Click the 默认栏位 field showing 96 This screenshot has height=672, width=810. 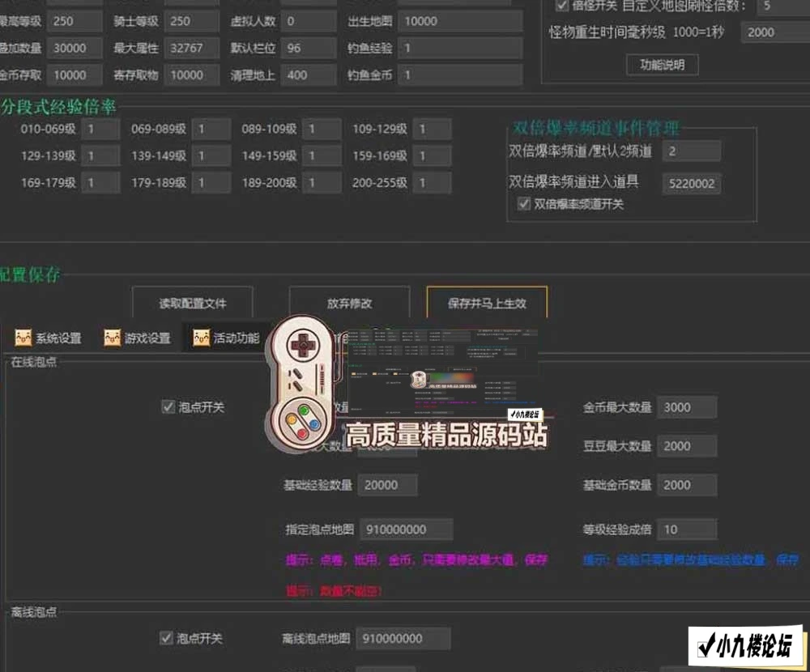(309, 48)
